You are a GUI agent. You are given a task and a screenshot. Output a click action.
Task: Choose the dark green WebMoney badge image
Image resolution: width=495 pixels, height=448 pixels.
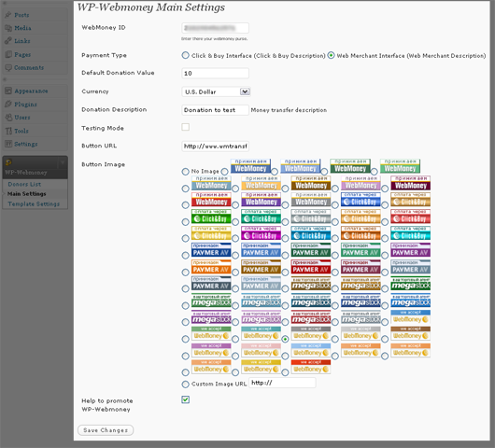pos(350,166)
